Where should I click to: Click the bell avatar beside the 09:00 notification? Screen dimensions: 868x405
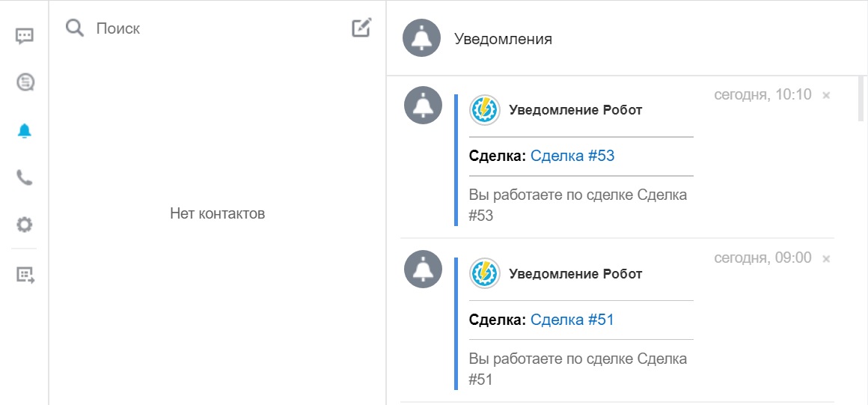(423, 269)
